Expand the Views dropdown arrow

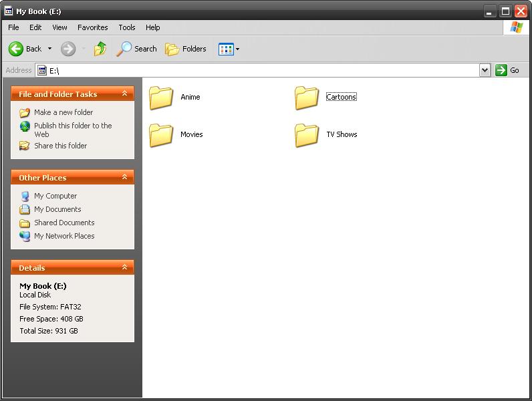tap(237, 49)
